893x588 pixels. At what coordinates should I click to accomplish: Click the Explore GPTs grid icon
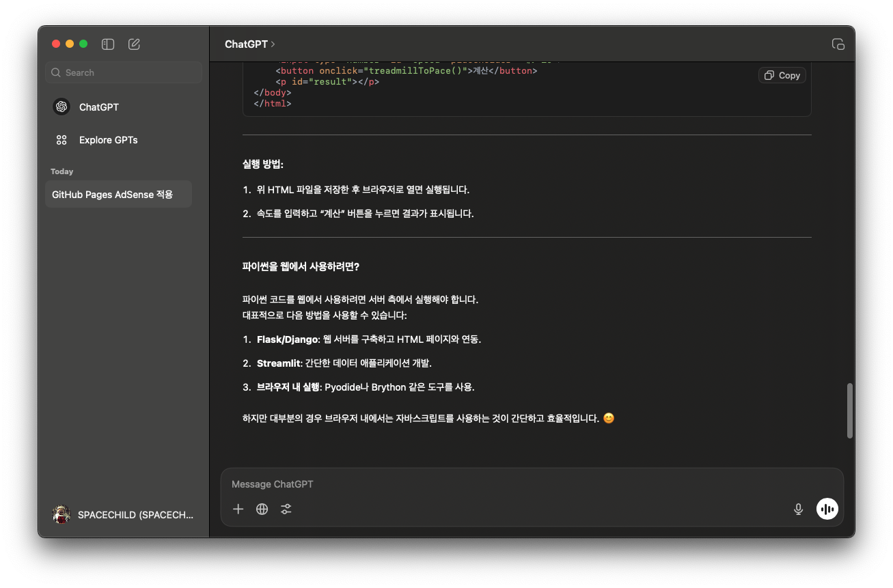(61, 140)
